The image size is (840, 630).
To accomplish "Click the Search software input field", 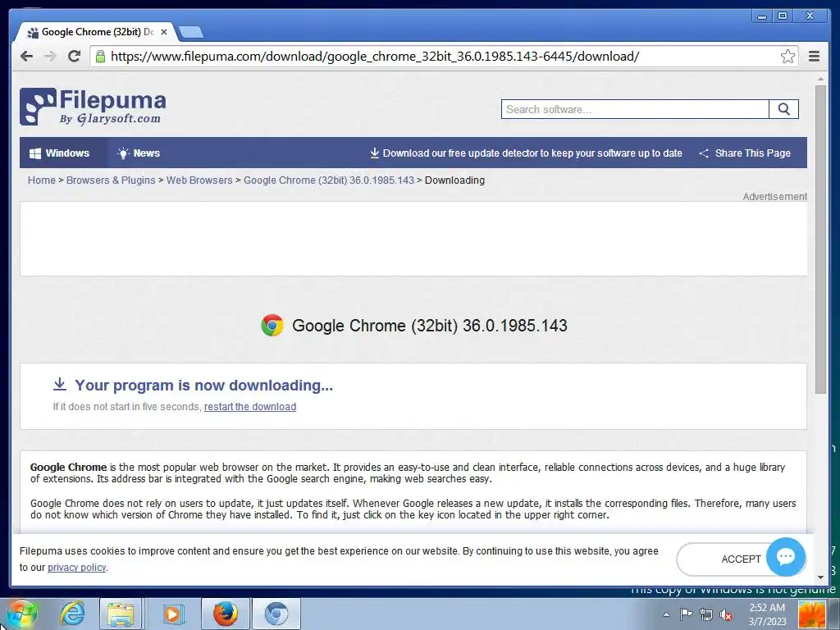I will [x=635, y=109].
